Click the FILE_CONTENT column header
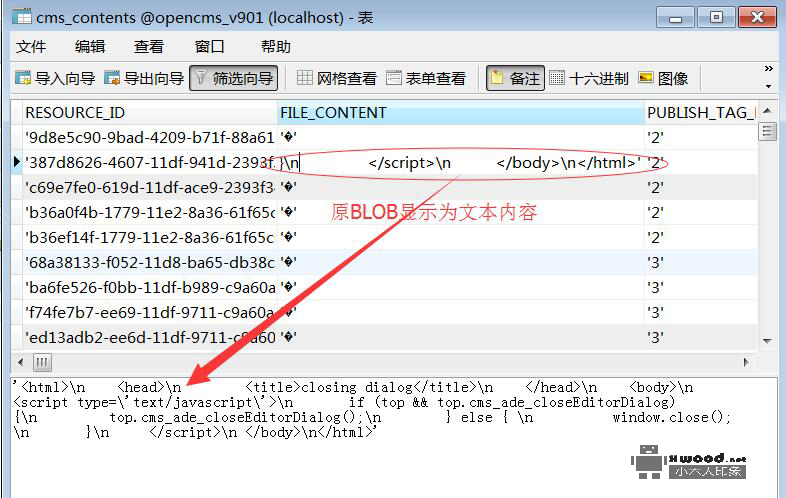 tap(461, 113)
